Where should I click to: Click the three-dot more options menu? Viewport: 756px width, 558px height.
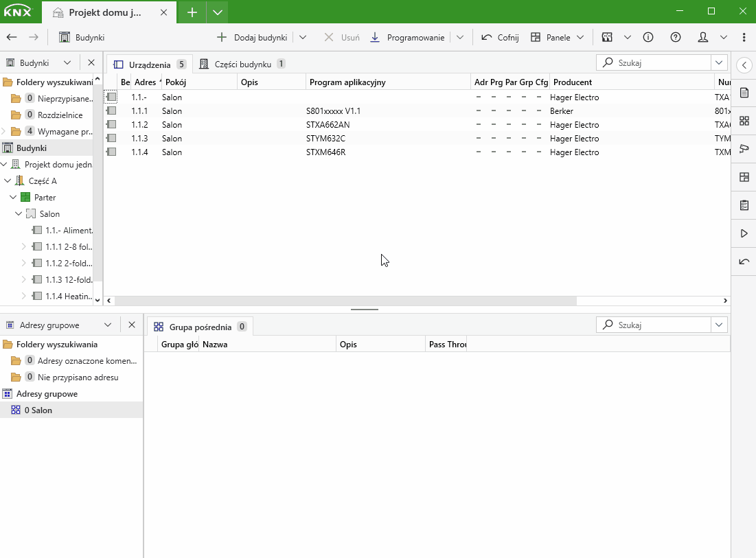[x=744, y=37]
